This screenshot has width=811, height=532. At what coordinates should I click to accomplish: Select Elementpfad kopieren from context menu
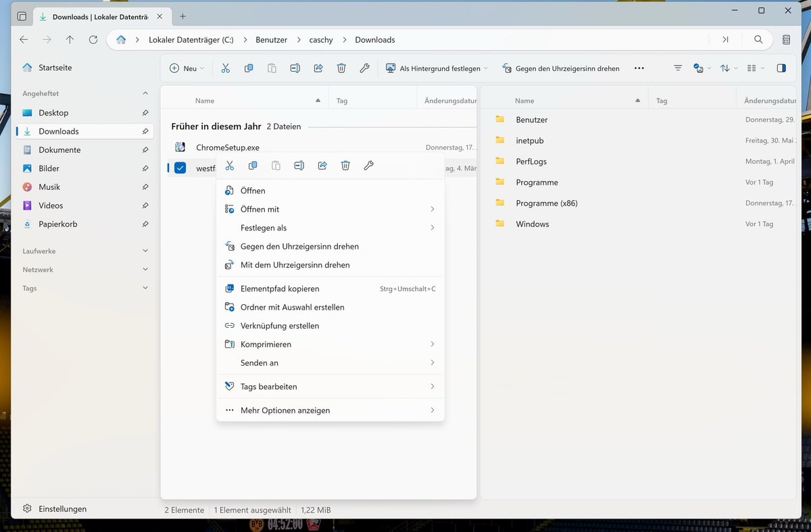coord(280,289)
